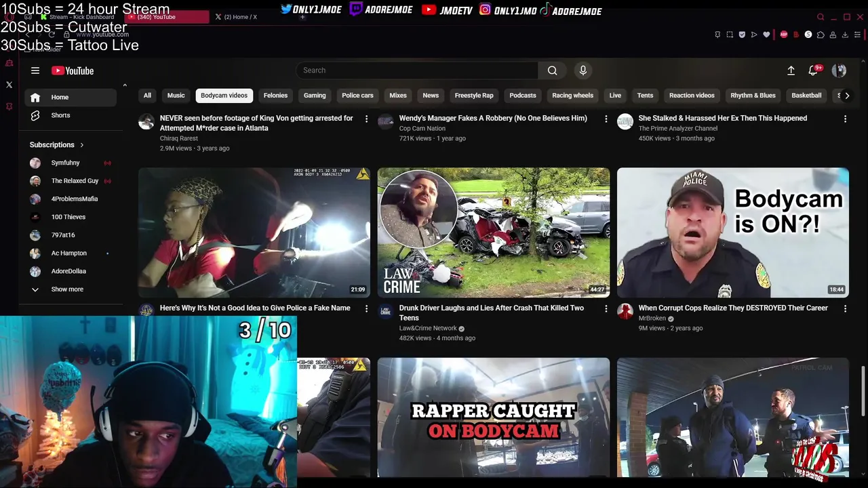The height and width of the screenshot is (488, 868).
Task: Open 100 Thieves subscription
Action: point(71,217)
